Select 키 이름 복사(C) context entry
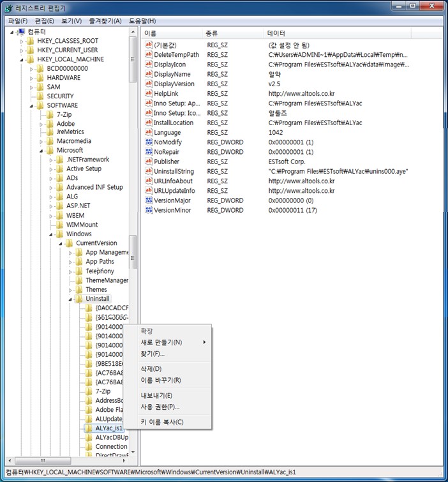Image resolution: width=448 pixels, height=482 pixels. [x=162, y=422]
